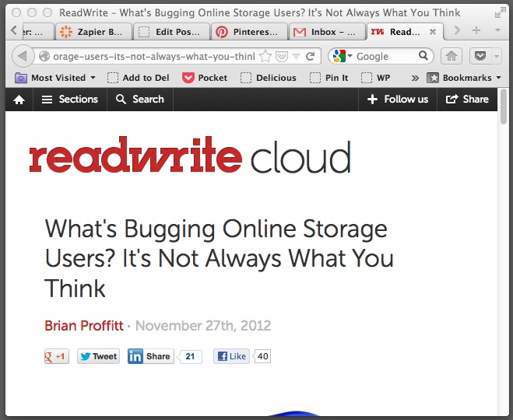Click the Add to Del bookmarklet
Screen dimensions: 513x420
(139, 78)
